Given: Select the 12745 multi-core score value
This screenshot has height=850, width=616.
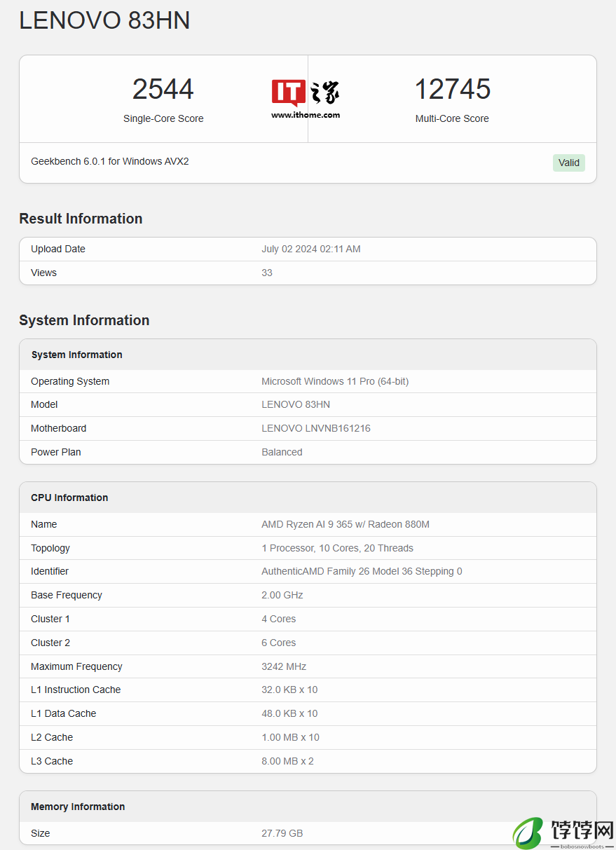Looking at the screenshot, I should [x=453, y=89].
